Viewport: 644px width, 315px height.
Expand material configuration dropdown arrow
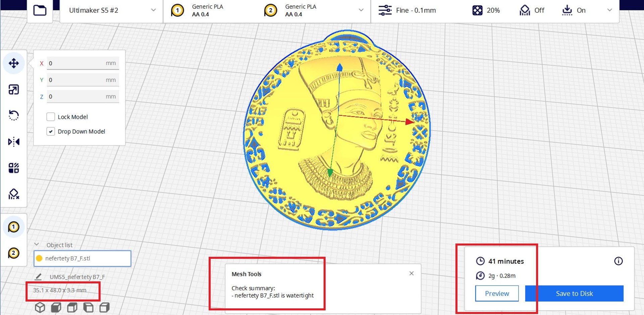pyautogui.click(x=361, y=10)
